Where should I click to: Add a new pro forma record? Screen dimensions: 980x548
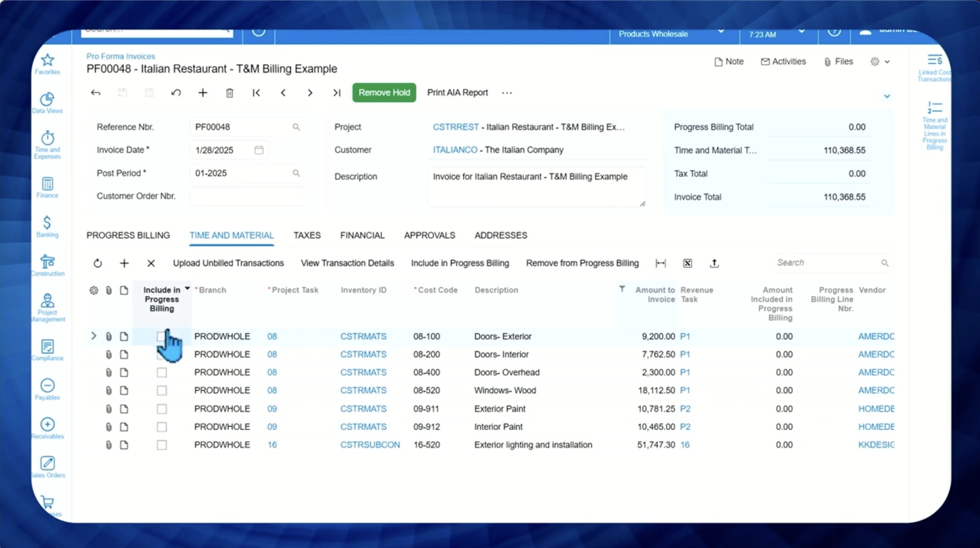click(x=203, y=92)
